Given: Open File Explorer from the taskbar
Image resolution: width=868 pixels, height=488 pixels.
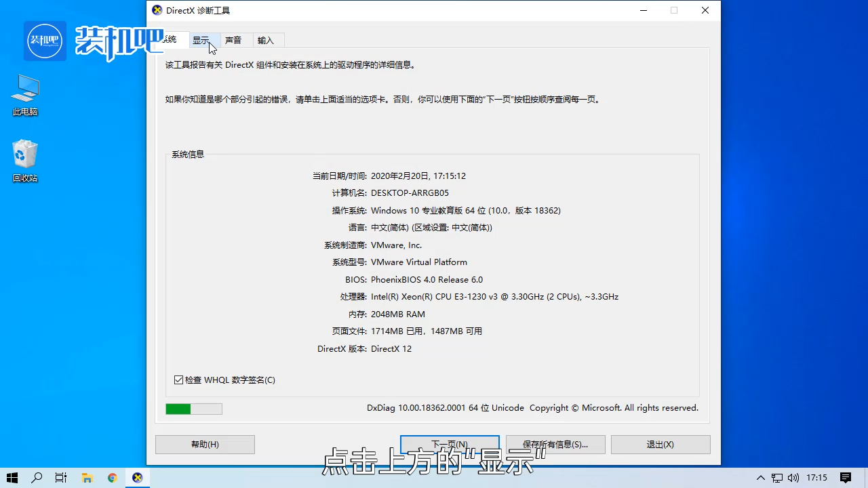Looking at the screenshot, I should pos(87,477).
